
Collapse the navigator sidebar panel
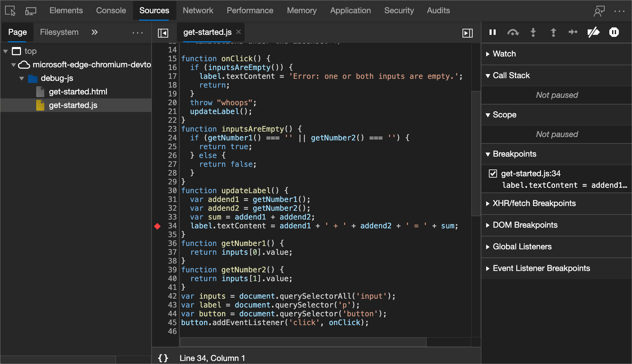click(163, 33)
